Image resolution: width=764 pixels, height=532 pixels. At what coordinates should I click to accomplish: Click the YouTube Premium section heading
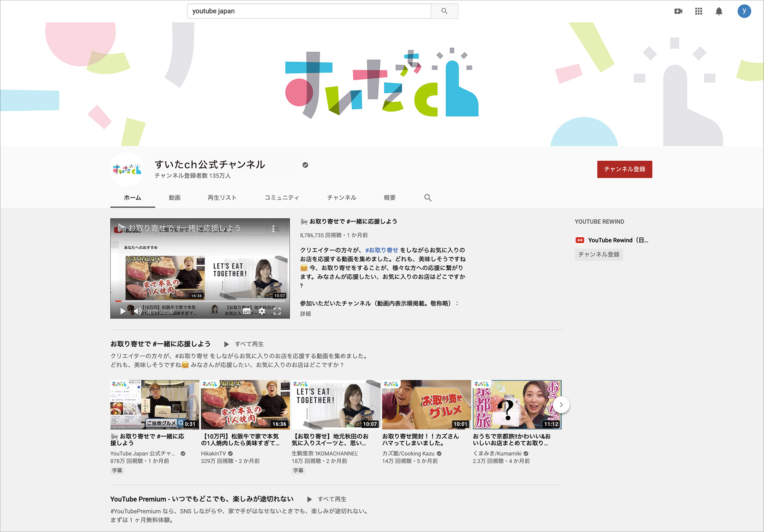tap(202, 499)
